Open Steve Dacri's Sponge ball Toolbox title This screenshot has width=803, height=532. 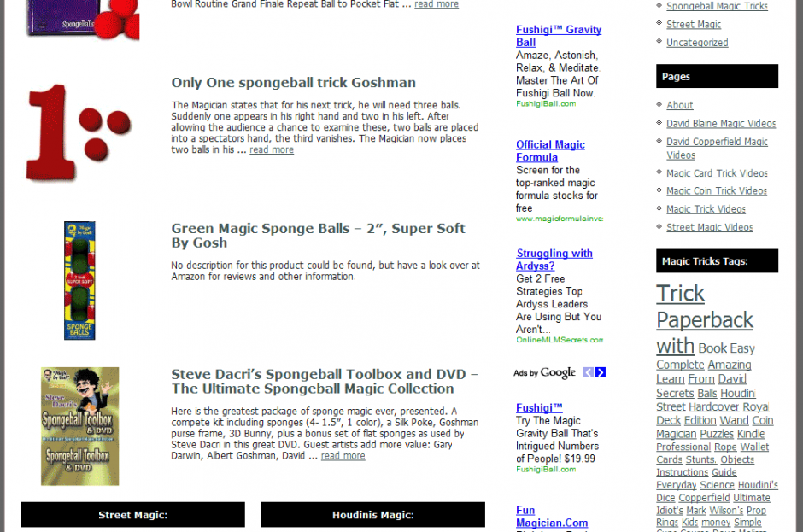point(325,381)
